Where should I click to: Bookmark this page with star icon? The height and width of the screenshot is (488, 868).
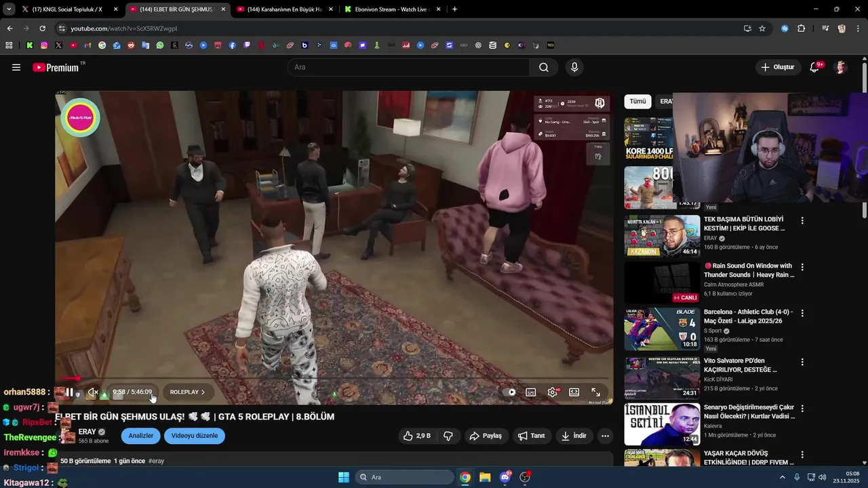762,28
